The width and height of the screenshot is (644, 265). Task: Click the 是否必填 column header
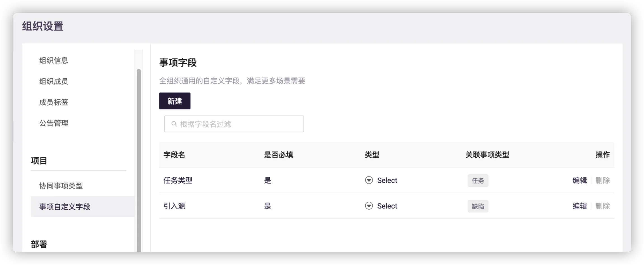(278, 155)
